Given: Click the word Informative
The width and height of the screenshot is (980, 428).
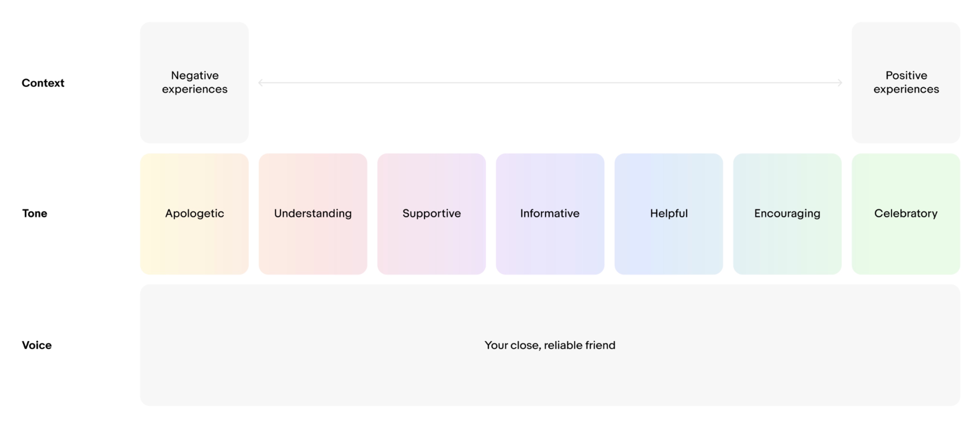Looking at the screenshot, I should pyautogui.click(x=550, y=213).
